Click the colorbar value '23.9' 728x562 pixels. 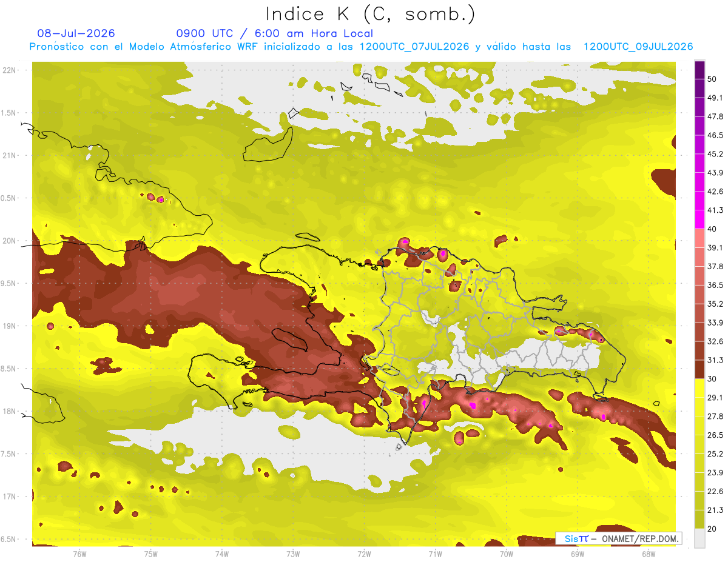click(715, 473)
